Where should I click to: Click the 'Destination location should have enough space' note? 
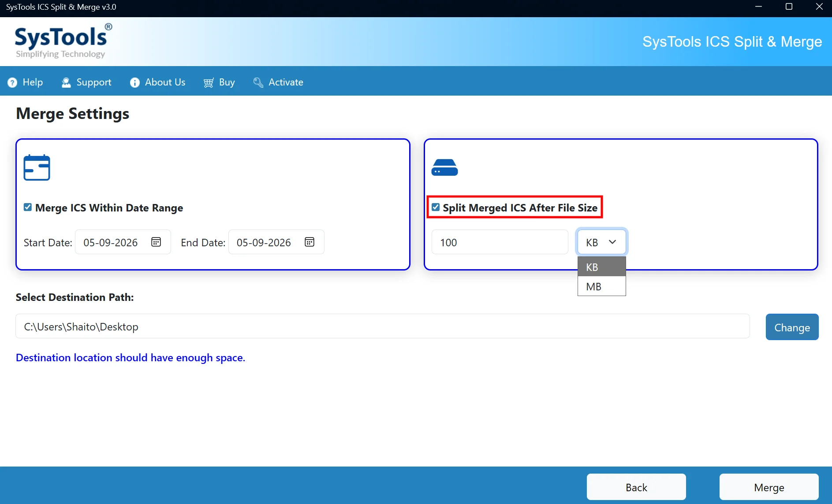131,358
